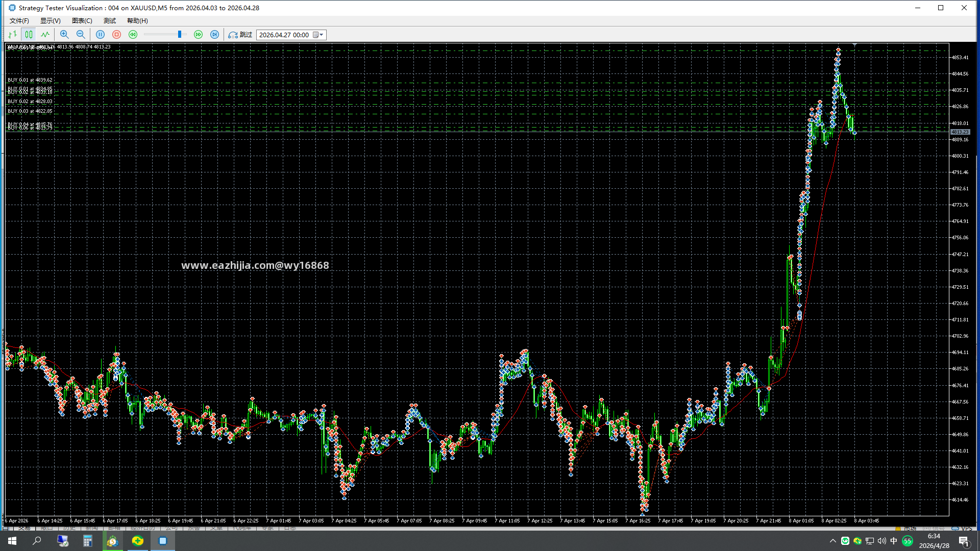Screen dimensions: 980x551
Task: Open the 显示(V) menu
Action: click(51, 21)
